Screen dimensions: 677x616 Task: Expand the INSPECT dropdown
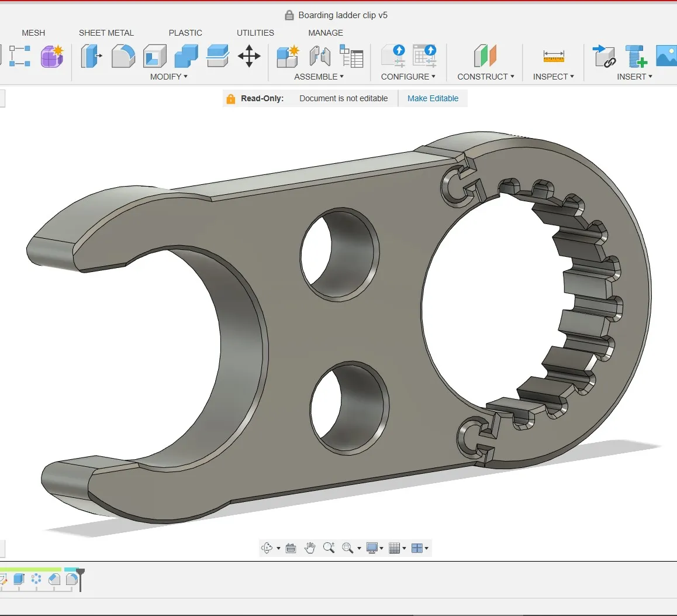[x=553, y=77]
